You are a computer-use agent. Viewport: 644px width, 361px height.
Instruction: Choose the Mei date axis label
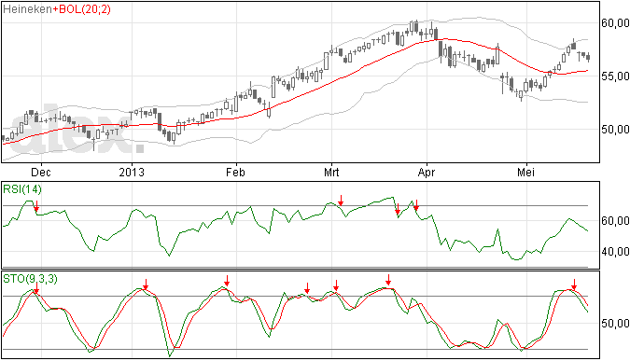(525, 172)
